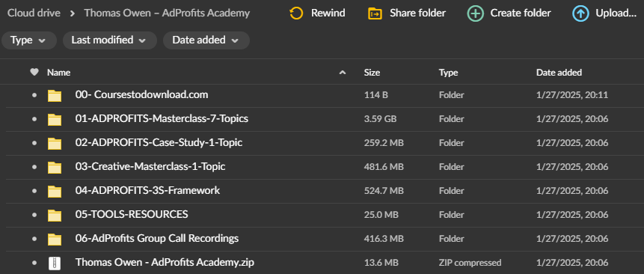Viewport: 644px width, 274px height.
Task: Click folder icon for 05-TOOLS-RESOURCES
Action: (55, 215)
